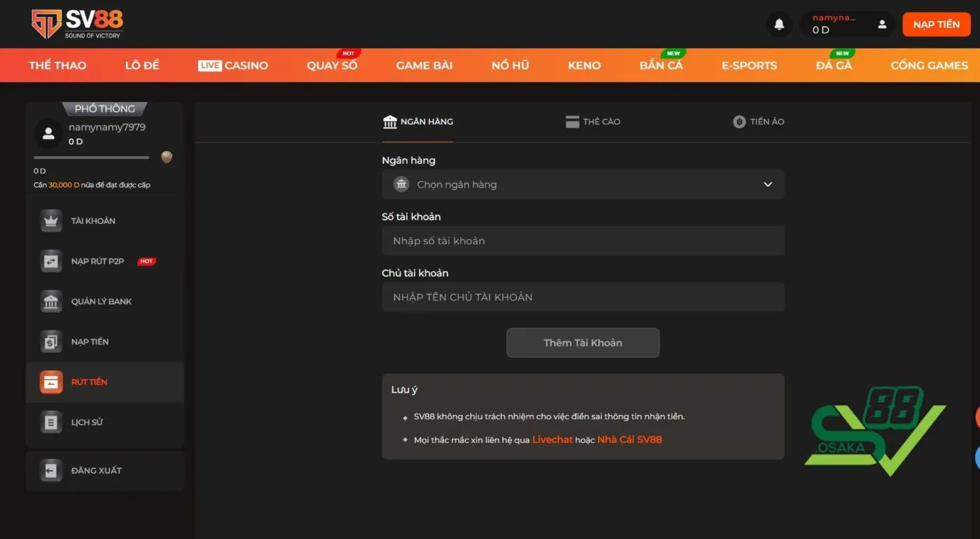The image size is (980, 539).
Task: Open the Nổ Hũ menu
Action: (x=510, y=65)
